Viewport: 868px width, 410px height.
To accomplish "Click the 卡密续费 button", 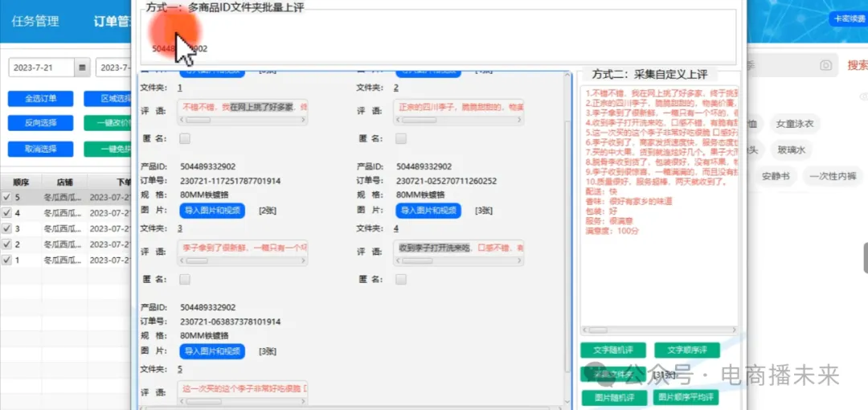I will (849, 18).
